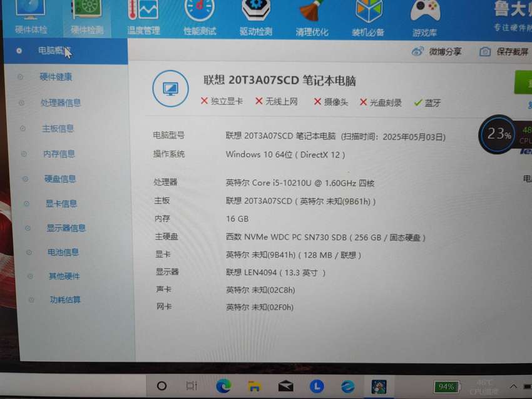Click the green button at right edge
This screenshot has width=532, height=399.
point(524,82)
